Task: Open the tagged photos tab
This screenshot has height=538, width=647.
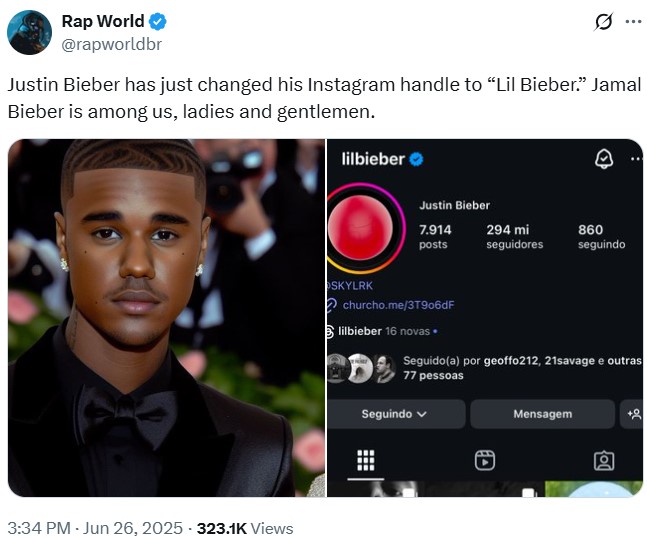Action: tap(604, 460)
